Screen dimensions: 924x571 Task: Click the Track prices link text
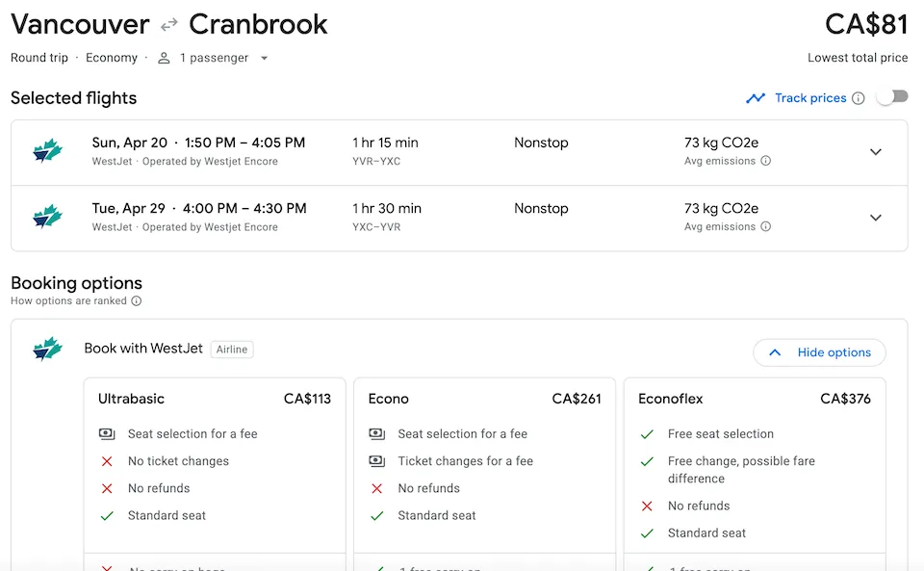pyautogui.click(x=810, y=98)
